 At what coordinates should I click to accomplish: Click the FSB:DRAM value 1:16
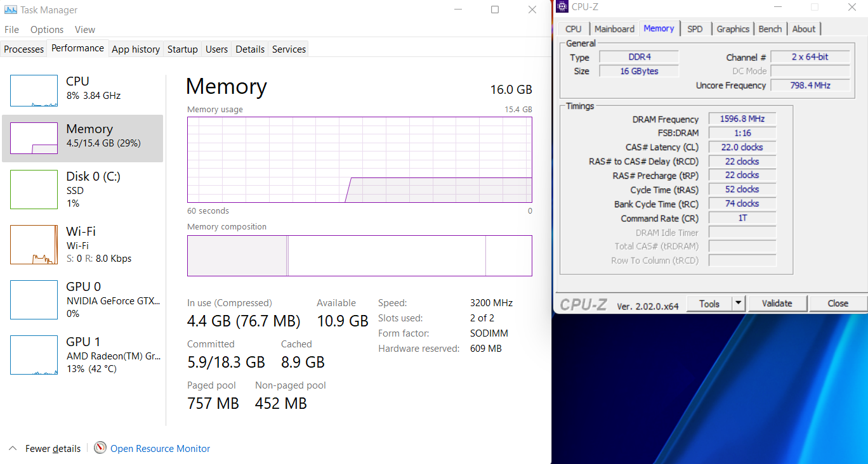tap(742, 133)
